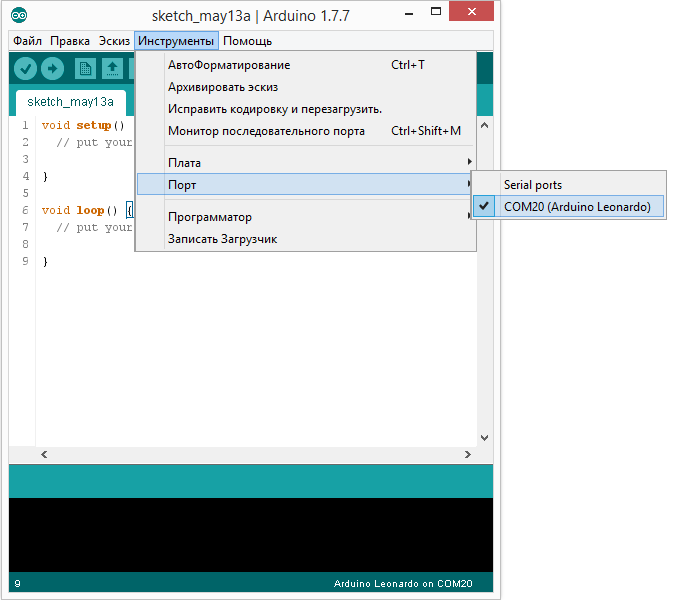The width and height of the screenshot is (700, 600).
Task: Click the Upload arrow toolbar icon
Action: click(52, 68)
